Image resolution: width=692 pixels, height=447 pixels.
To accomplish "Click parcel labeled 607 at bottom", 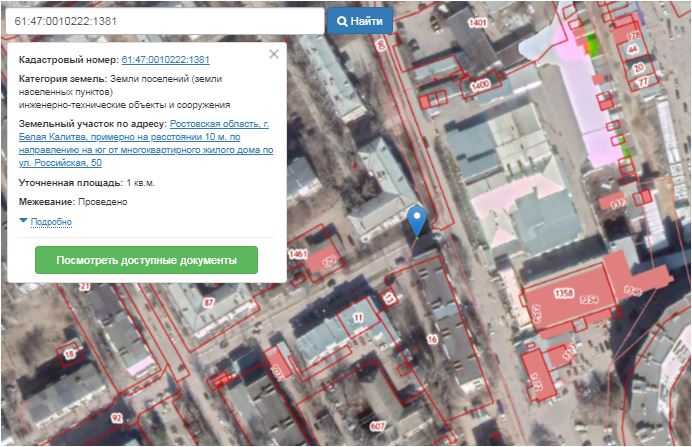I will click(x=376, y=427).
